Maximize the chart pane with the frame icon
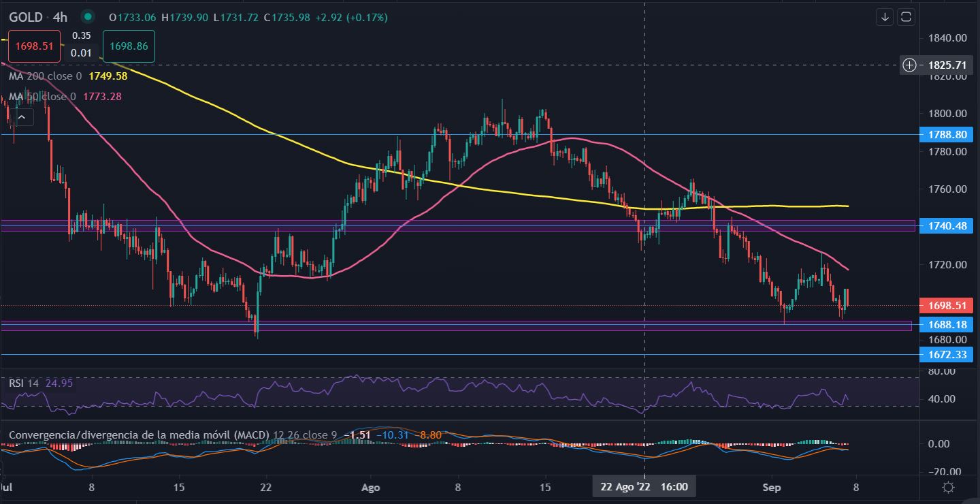980x504 pixels. [906, 17]
